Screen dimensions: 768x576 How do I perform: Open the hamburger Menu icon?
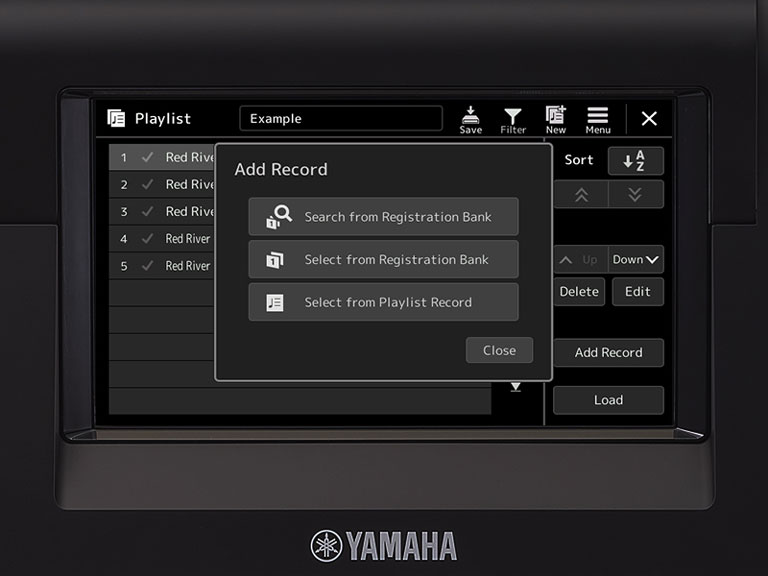[598, 119]
